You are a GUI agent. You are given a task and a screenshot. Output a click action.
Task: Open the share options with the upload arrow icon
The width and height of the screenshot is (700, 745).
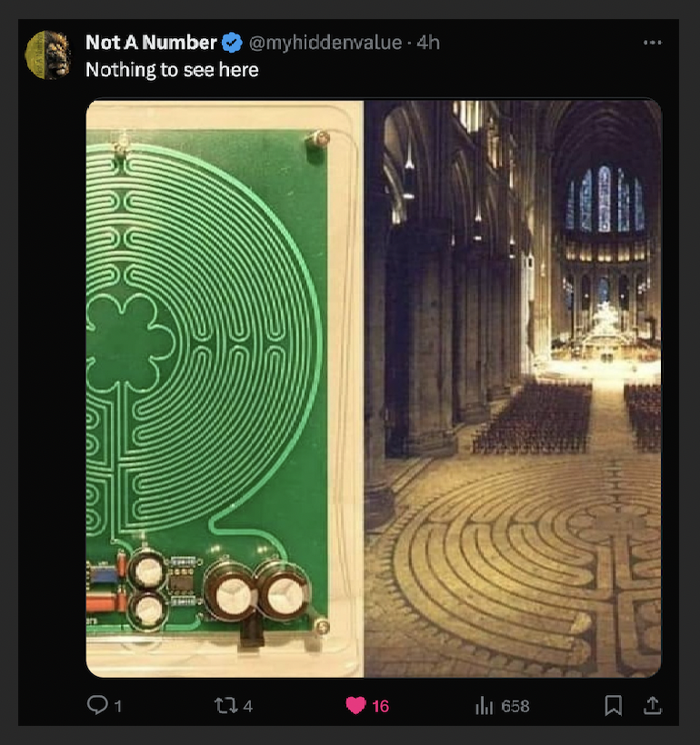tap(654, 705)
